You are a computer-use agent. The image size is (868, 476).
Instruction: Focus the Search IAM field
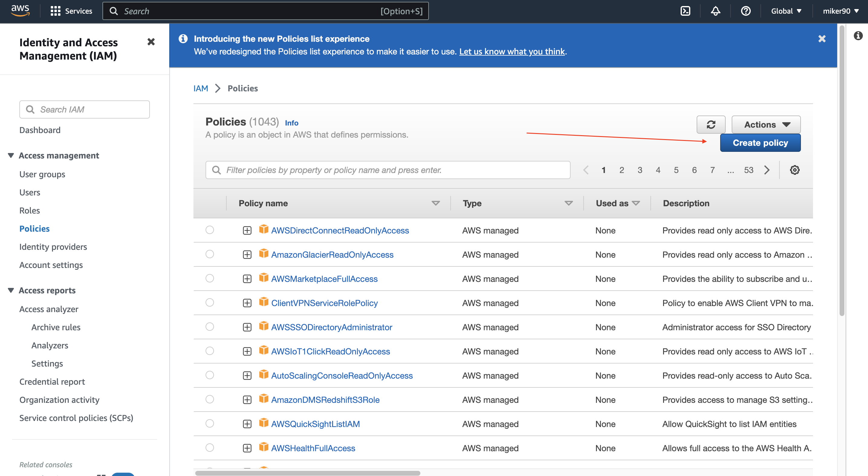[x=85, y=109]
